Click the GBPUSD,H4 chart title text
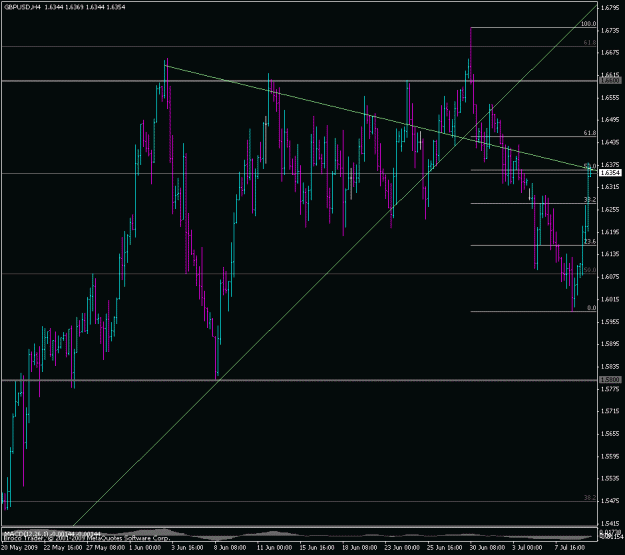Screen dimensions: 625x555 tap(22, 7)
